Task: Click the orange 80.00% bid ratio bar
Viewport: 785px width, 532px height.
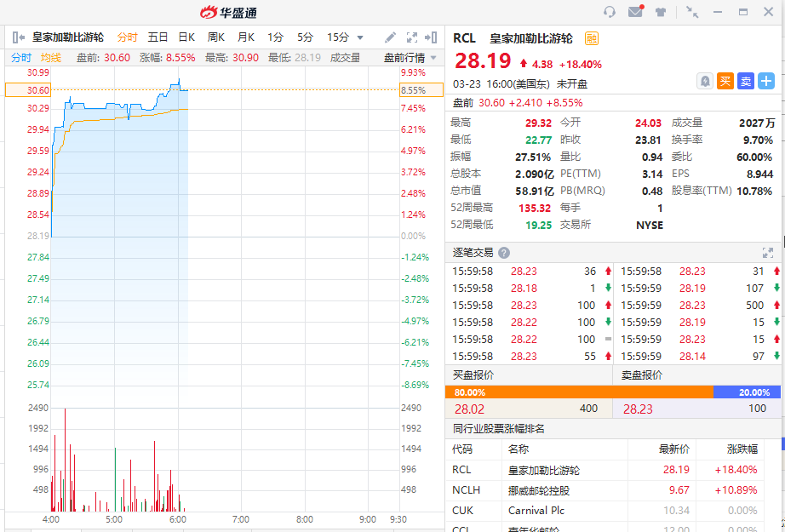Action: (x=578, y=392)
